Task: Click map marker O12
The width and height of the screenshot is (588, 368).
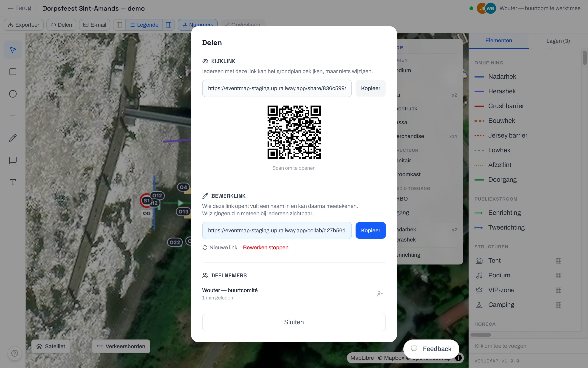Action: 157,195
